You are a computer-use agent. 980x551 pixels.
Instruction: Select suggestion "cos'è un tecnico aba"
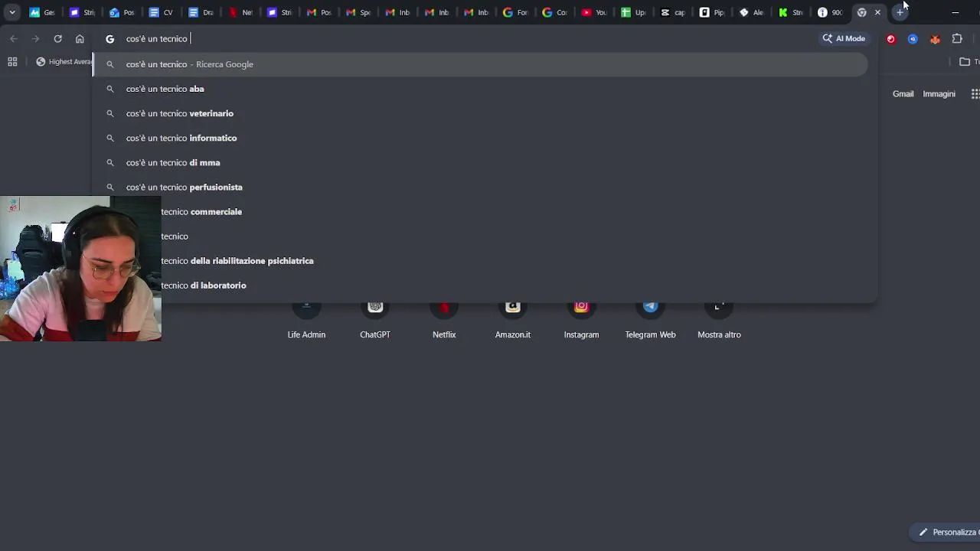point(480,89)
